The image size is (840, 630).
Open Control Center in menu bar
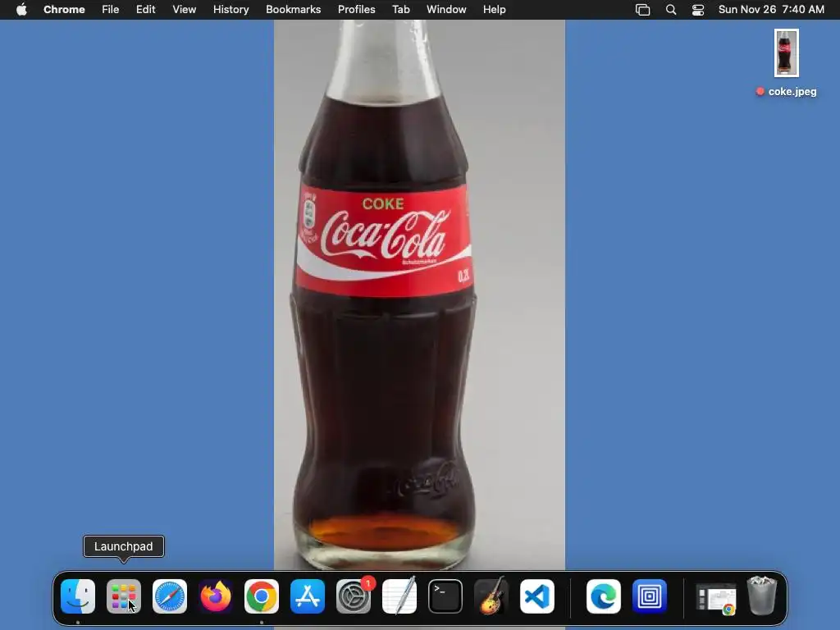coord(698,10)
